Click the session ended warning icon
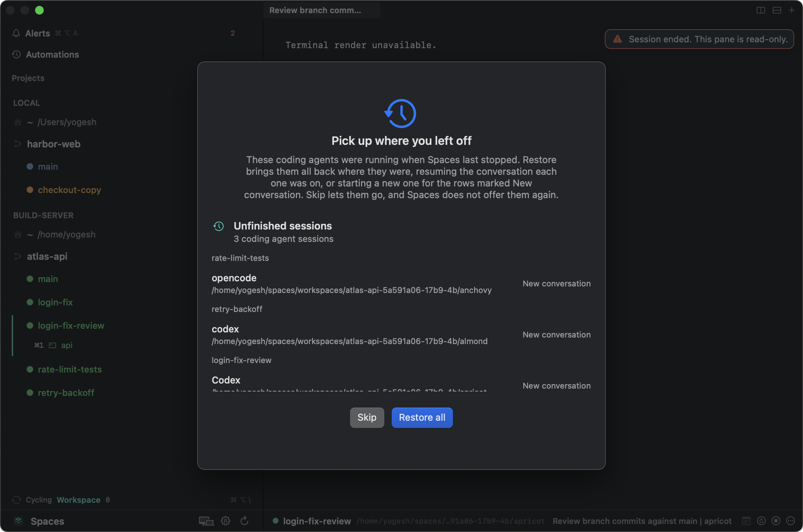The width and height of the screenshot is (803, 532). (618, 39)
